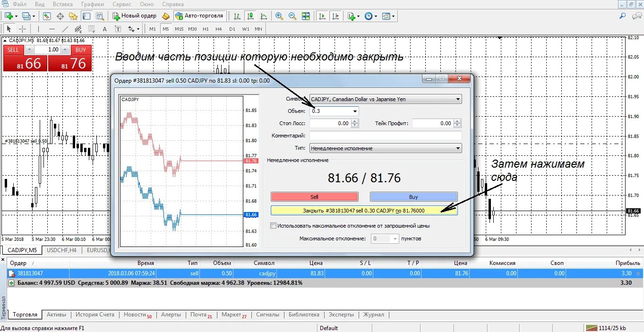Switch to the USDCHF,H4 chart tab
The image size is (644, 332).
pos(61,250)
